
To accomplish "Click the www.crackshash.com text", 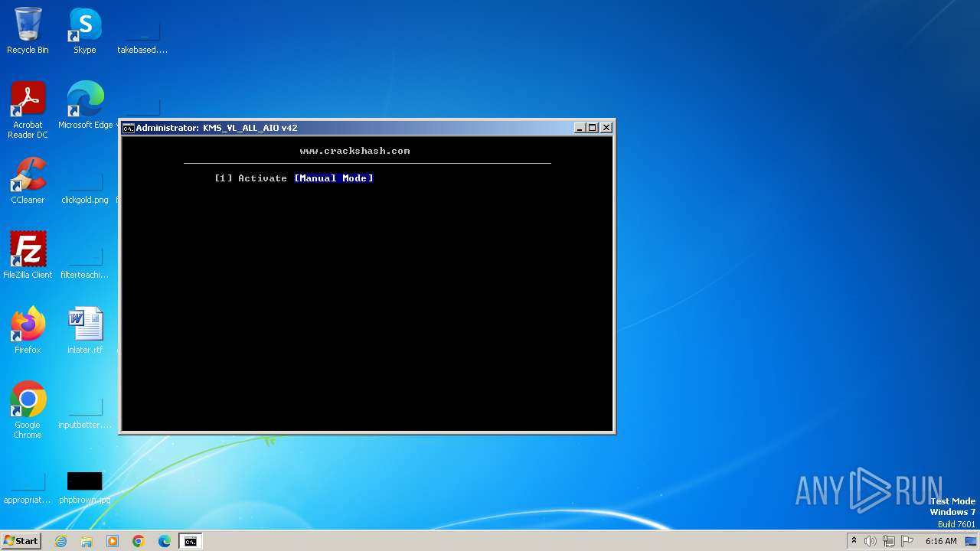I will 354,151.
